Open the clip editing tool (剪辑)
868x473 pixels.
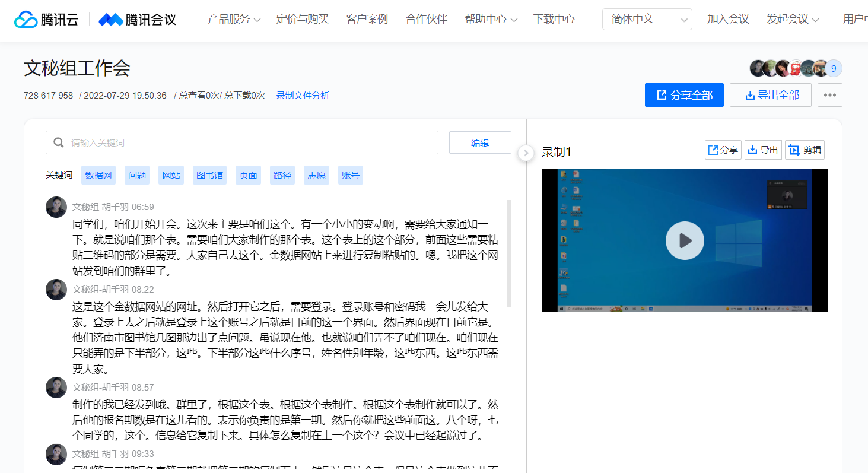coord(805,150)
